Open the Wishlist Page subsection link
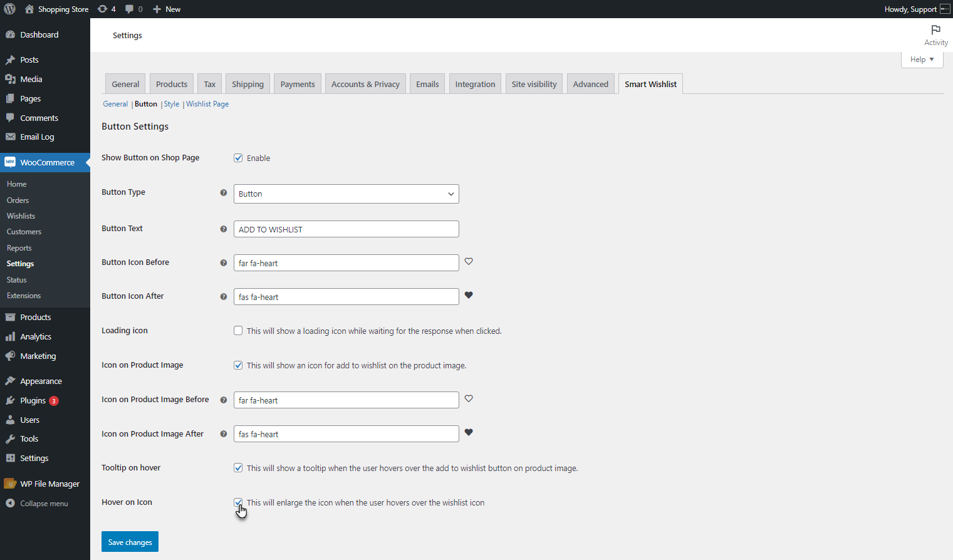The height and width of the screenshot is (560, 953). tap(207, 104)
